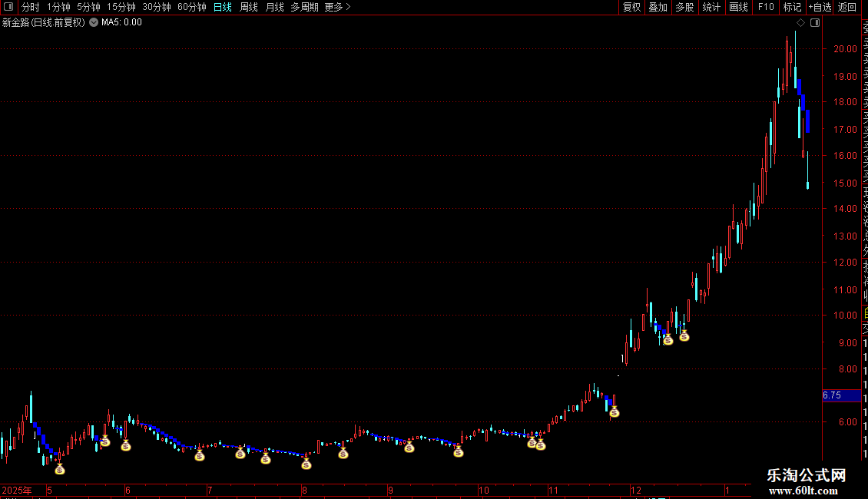Select the 日线 daily chart tab
Image resolution: width=868 pixels, height=499 pixels.
[223, 7]
